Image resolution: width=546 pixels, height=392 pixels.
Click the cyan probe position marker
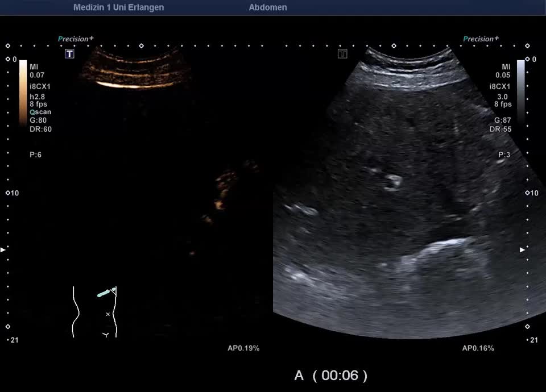[106, 293]
